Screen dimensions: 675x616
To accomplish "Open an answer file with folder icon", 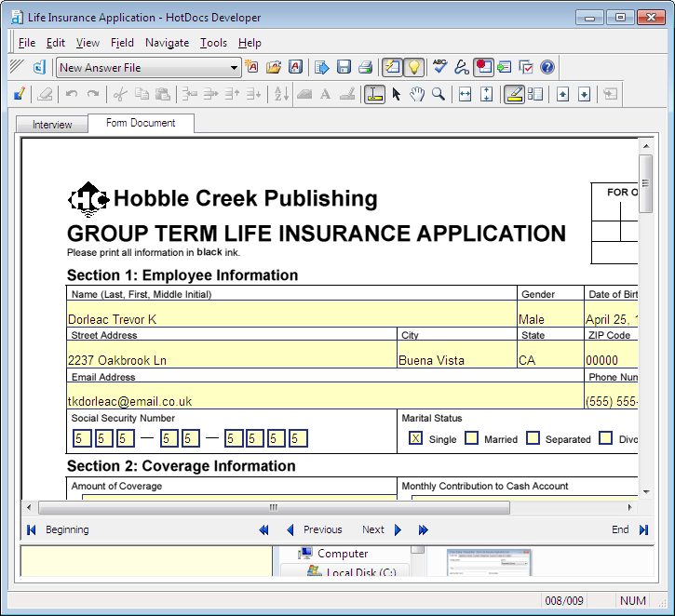I will click(274, 67).
